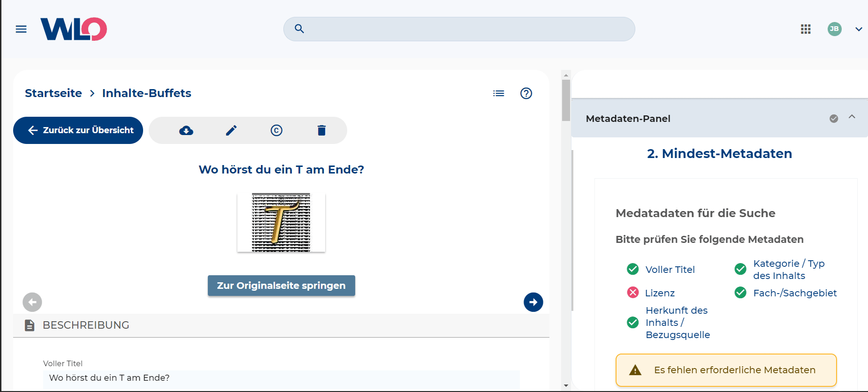Collapse the Metadaten-Panel with chevron

pos(852,117)
